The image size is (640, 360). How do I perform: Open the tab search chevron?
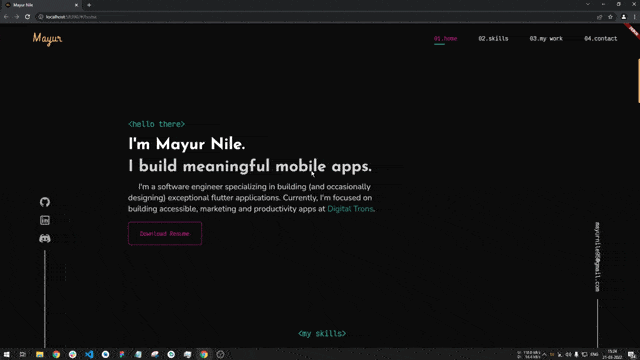point(588,4)
